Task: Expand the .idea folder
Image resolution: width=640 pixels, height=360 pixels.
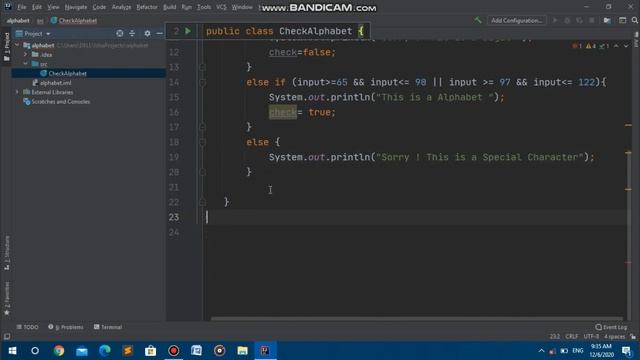Action: (x=25, y=54)
